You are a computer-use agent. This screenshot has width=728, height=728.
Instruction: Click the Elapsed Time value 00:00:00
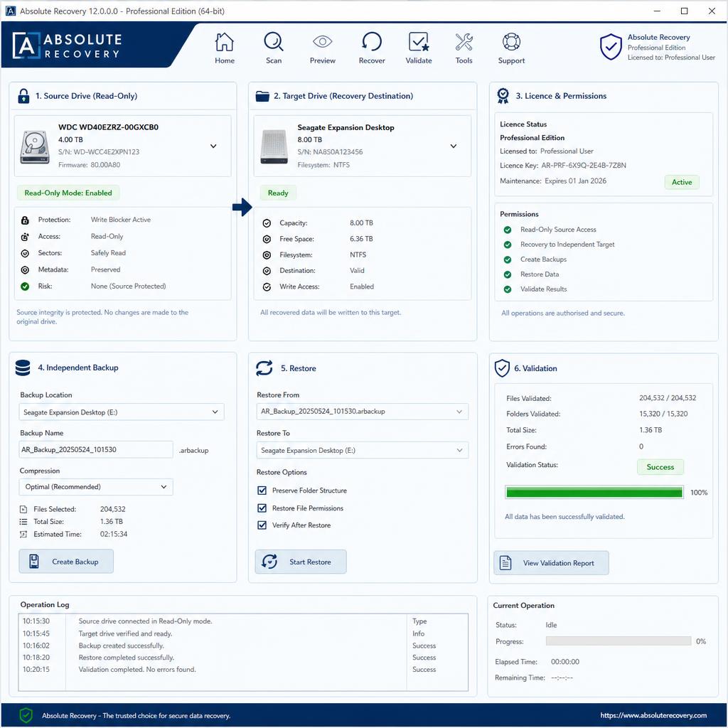tap(564, 662)
